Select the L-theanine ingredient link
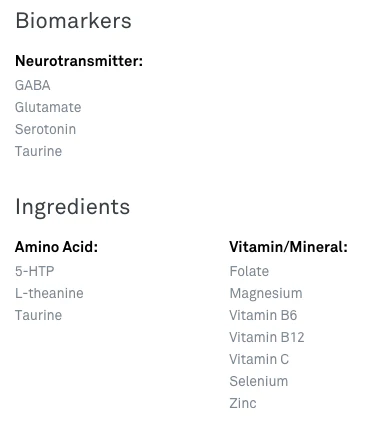368x426 pixels. click(x=49, y=293)
